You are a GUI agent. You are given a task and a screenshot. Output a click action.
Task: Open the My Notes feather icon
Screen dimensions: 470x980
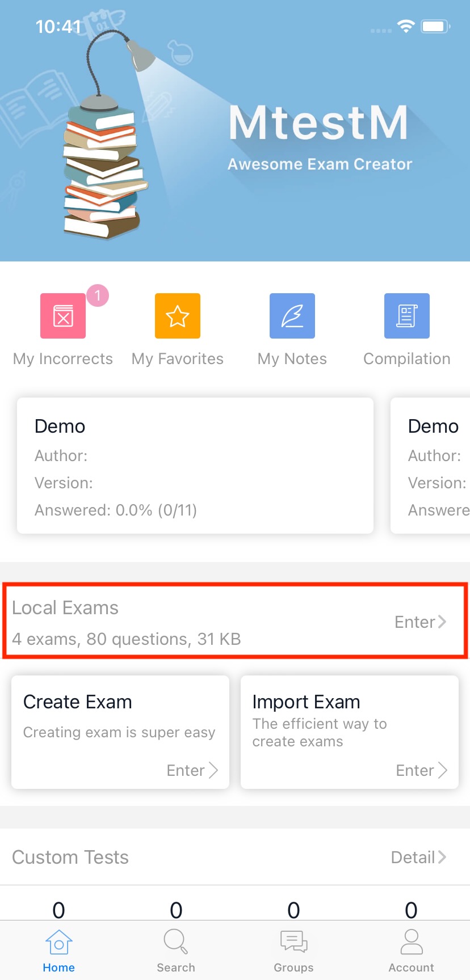pyautogui.click(x=292, y=316)
